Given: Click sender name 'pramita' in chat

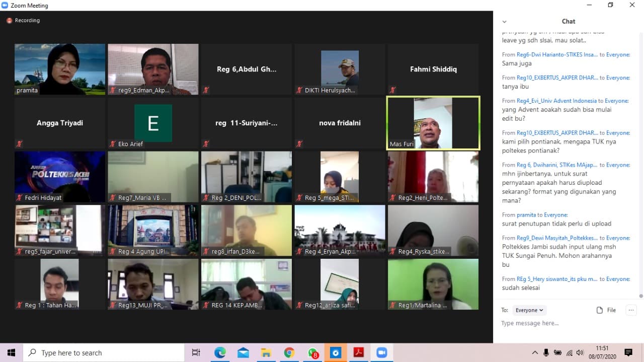Looking at the screenshot, I should (x=526, y=215).
